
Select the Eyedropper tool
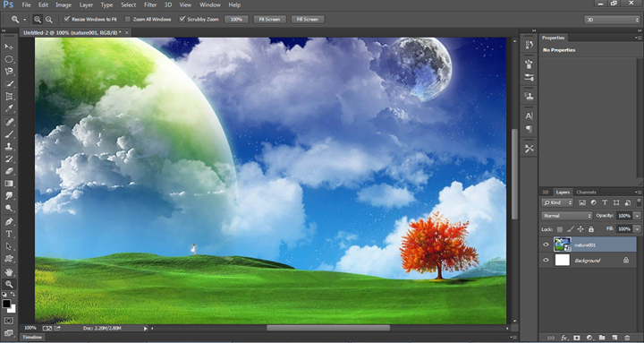coord(9,109)
